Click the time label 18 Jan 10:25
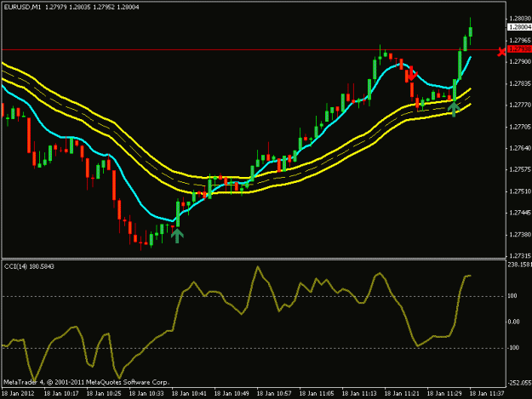Image resolution: width=532 pixels, height=399 pixels. click(x=104, y=394)
